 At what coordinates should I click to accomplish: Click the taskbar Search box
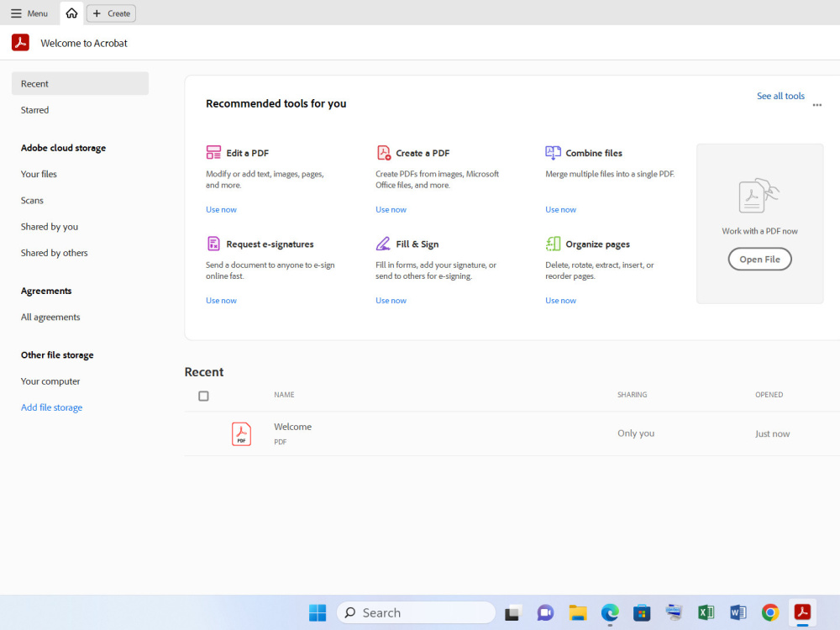pyautogui.click(x=417, y=612)
